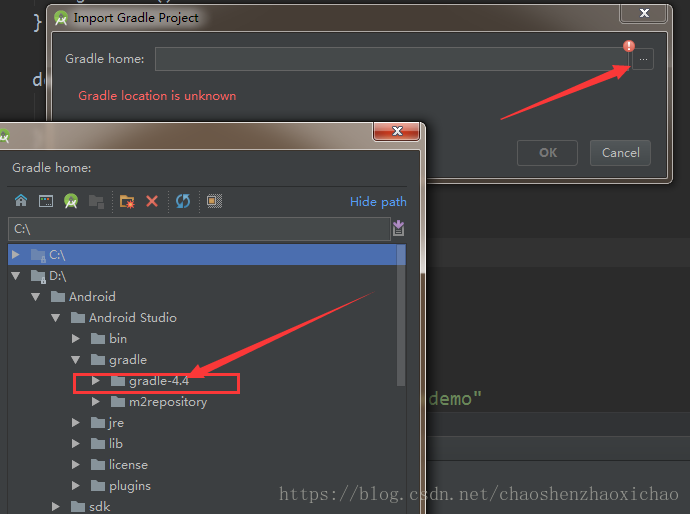The width and height of the screenshot is (690, 514).
Task: Expand the gradle-4.4 folder node
Action: pyautogui.click(x=95, y=381)
